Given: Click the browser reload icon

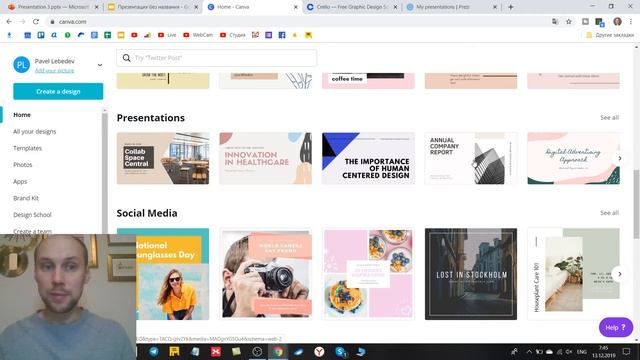Looking at the screenshot, I should [x=36, y=22].
